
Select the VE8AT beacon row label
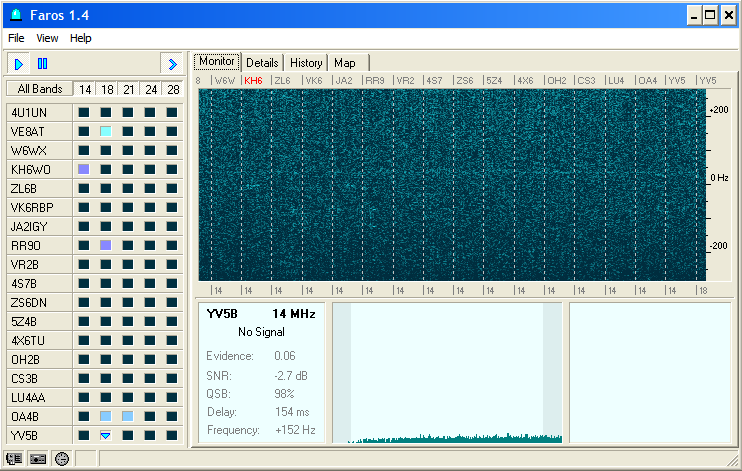pyautogui.click(x=40, y=132)
